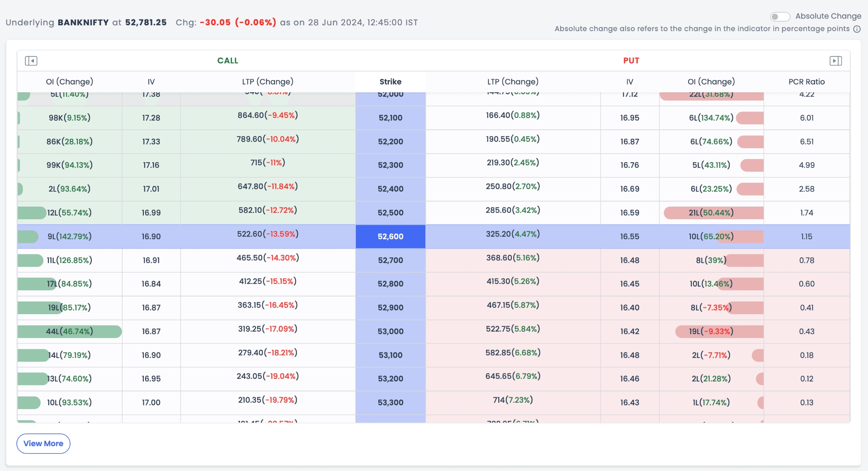
Task: Open the info tooltip about percentage points
Action: pos(858,28)
